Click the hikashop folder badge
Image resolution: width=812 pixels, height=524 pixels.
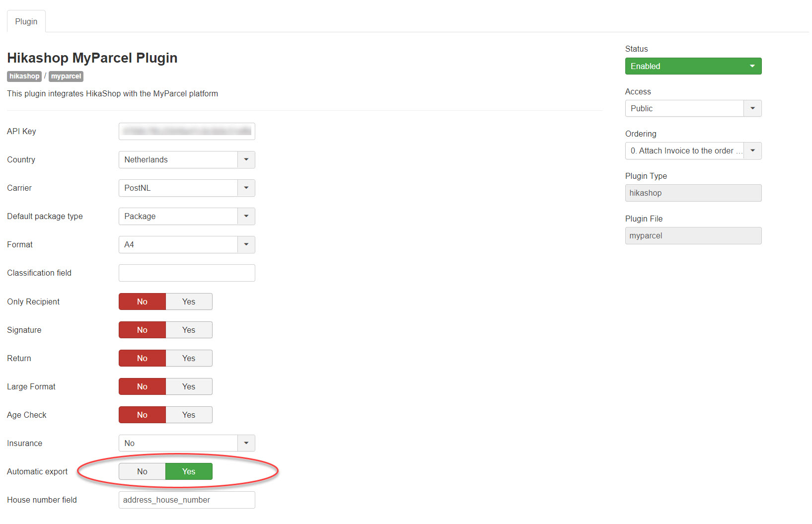[x=24, y=76]
